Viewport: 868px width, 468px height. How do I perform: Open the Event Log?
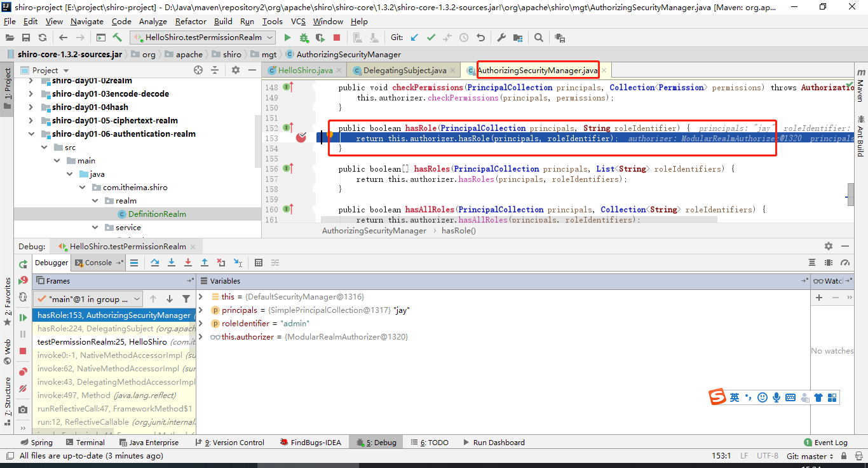825,443
